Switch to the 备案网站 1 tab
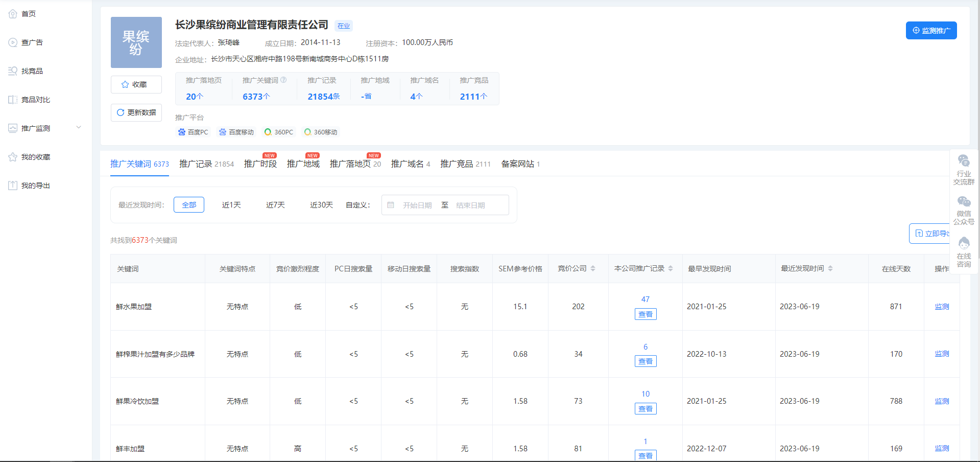Image resolution: width=980 pixels, height=462 pixels. [x=520, y=164]
